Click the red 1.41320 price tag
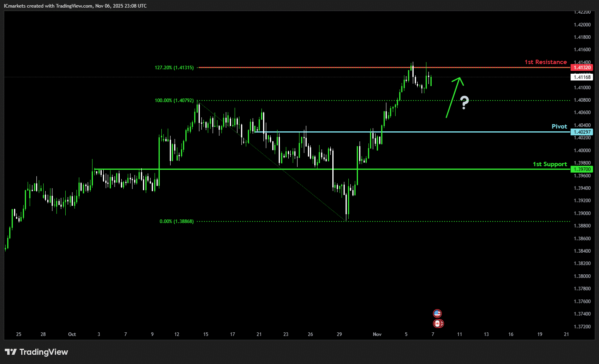The image size is (599, 364). (582, 68)
